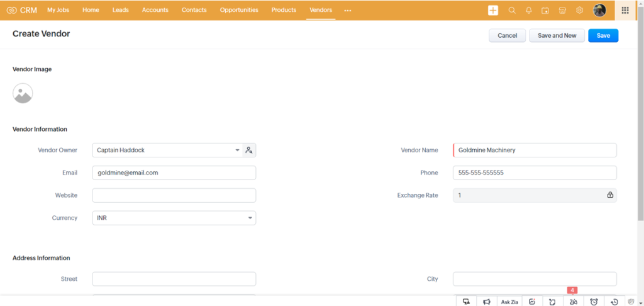Screen dimensions: 644x306
Task: Open the calendar icon in the top bar
Action: point(545,10)
